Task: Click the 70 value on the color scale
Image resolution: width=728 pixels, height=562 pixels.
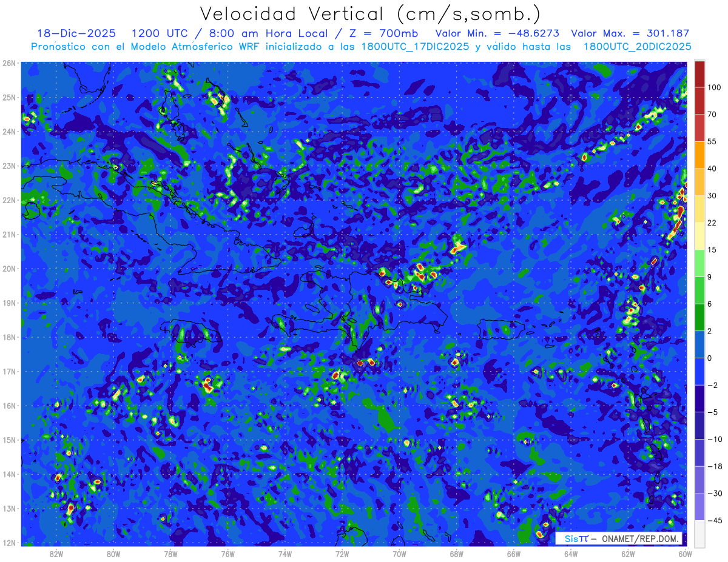Action: 712,114
